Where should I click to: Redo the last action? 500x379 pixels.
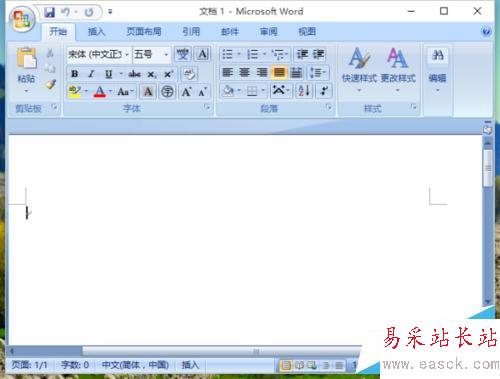pos(89,12)
